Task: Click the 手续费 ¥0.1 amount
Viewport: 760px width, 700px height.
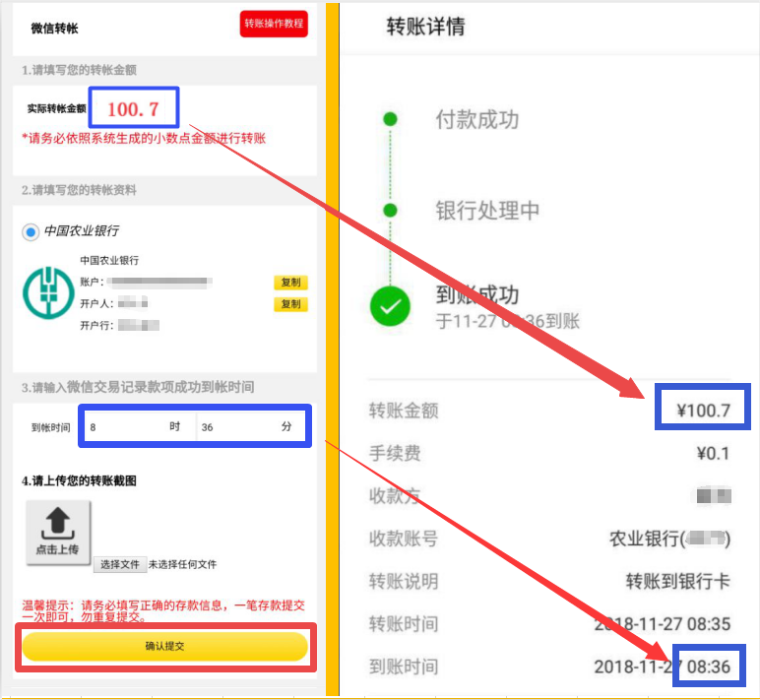Action: tap(713, 453)
